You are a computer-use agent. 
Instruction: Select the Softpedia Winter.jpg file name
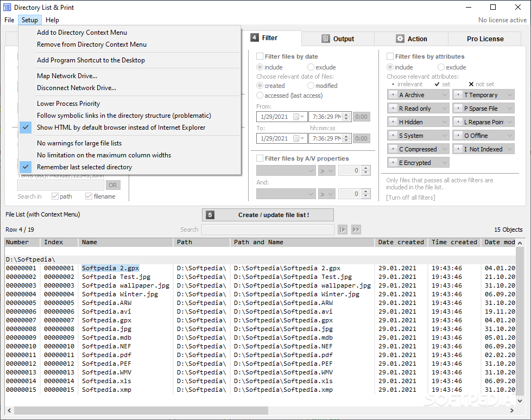click(x=120, y=294)
